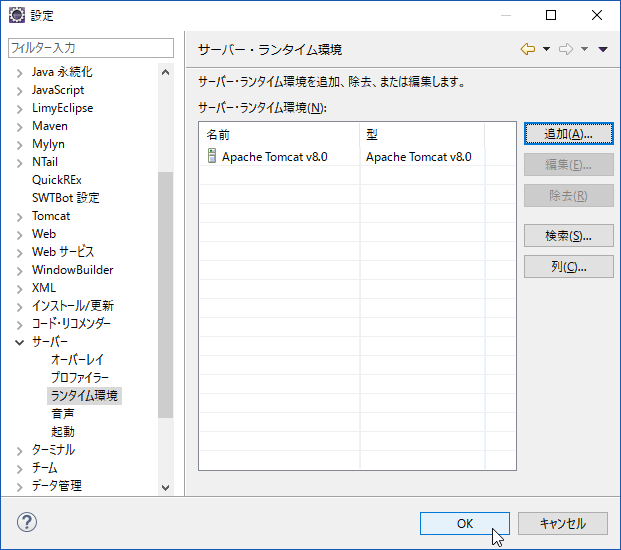Expand the JavaScript tree node
This screenshot has height=550, width=621.
(x=19, y=91)
